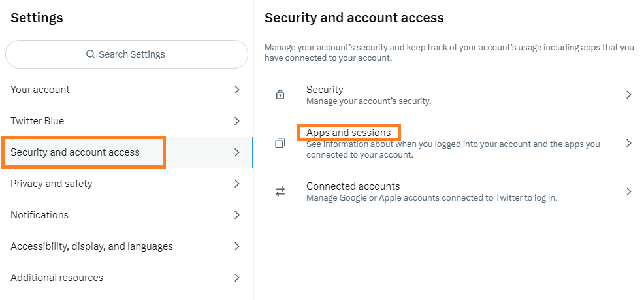Click the magnifier icon in Search Settings
The height and width of the screenshot is (300, 644).
[90, 54]
